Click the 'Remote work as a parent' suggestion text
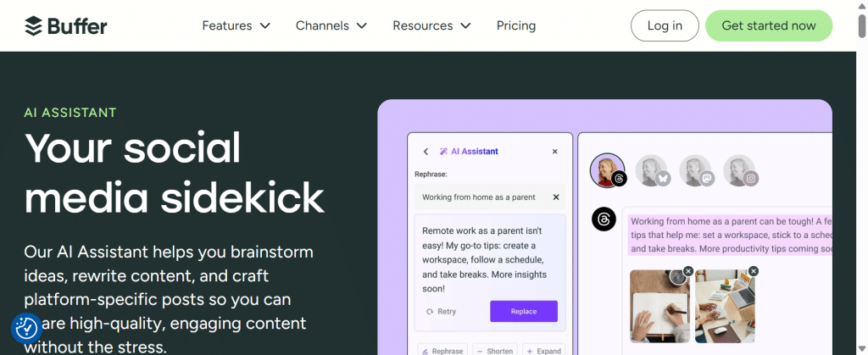Screen dimensions: 868x355 click(484, 259)
